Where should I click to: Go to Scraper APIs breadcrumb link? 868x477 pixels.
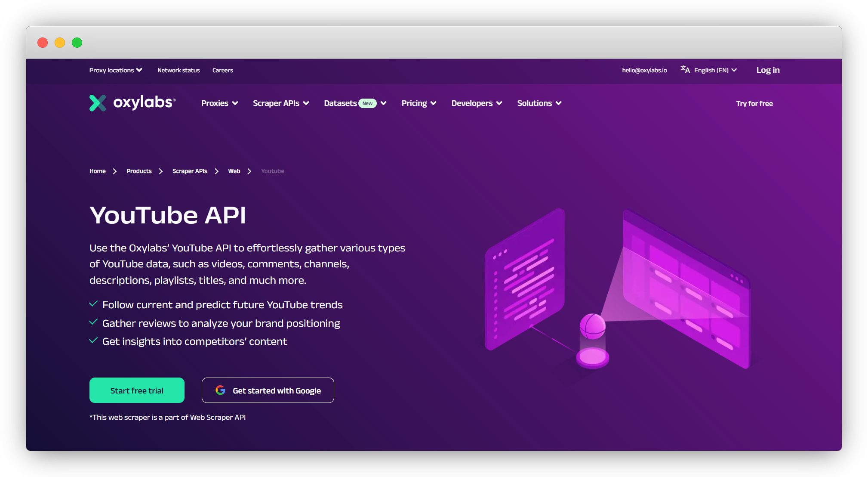(x=190, y=171)
